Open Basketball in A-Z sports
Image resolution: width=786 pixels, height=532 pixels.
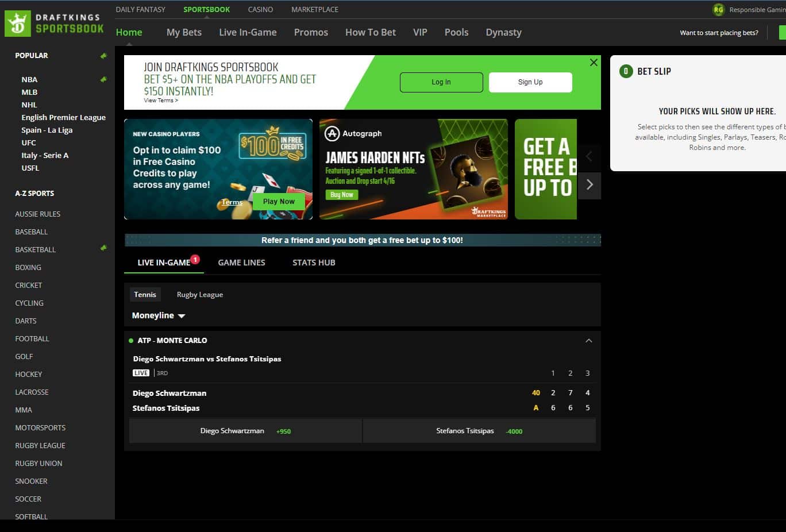[x=36, y=249]
